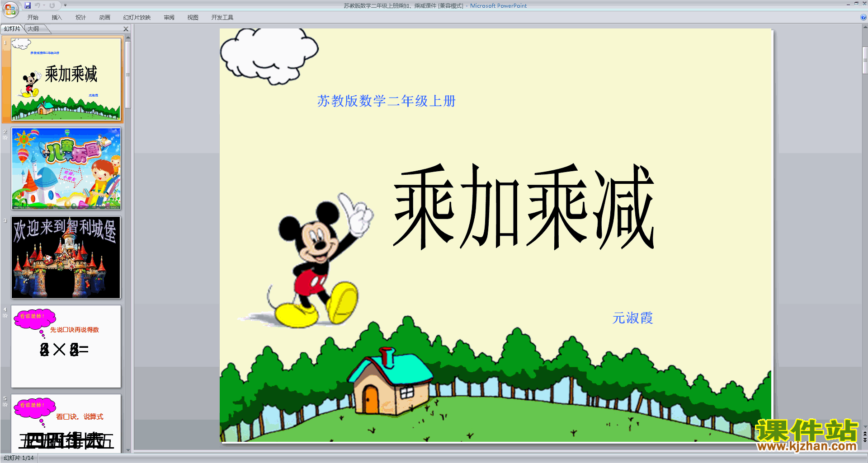Screen dimensions: 868x463
Task: Select slide 5 thumbnail 看口诀、说算式
Action: click(x=66, y=424)
